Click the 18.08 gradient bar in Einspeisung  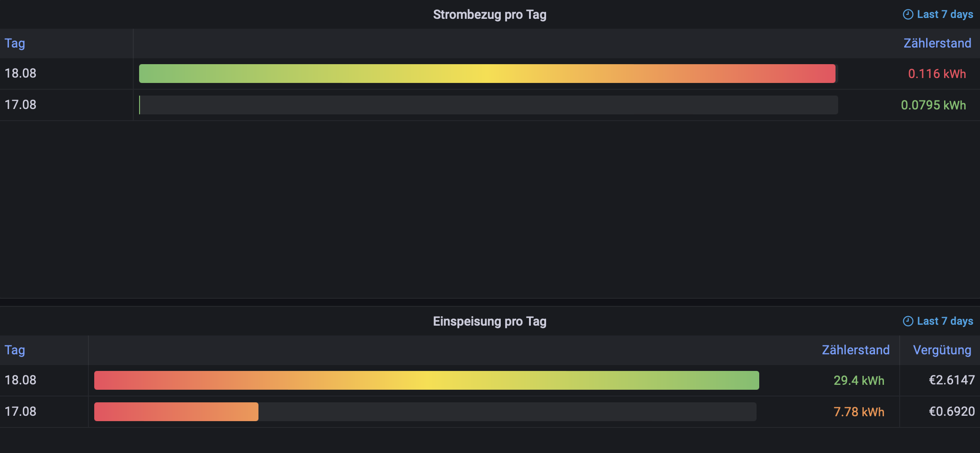pos(427,380)
